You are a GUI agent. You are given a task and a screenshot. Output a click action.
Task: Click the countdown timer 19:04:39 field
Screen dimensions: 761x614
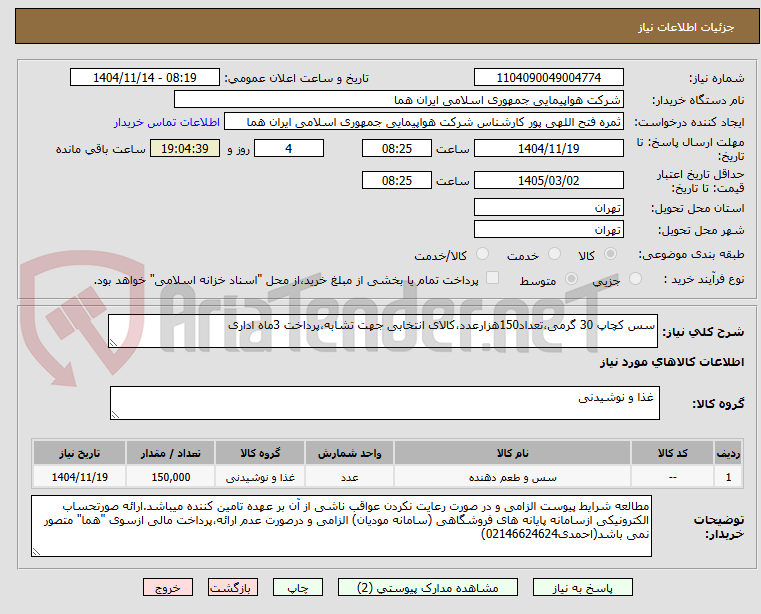185,149
